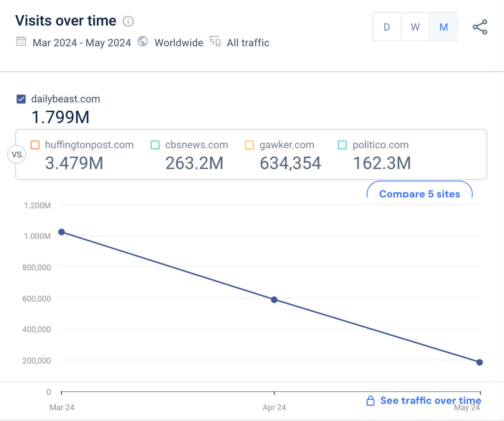Click the Worldwide region label
504x421 pixels.
179,43
